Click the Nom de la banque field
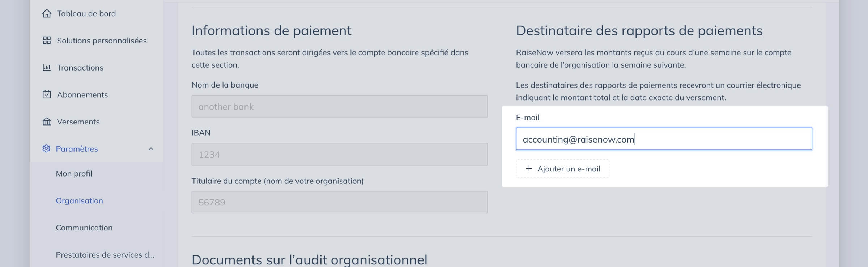Image resolution: width=868 pixels, height=267 pixels. pyautogui.click(x=339, y=106)
